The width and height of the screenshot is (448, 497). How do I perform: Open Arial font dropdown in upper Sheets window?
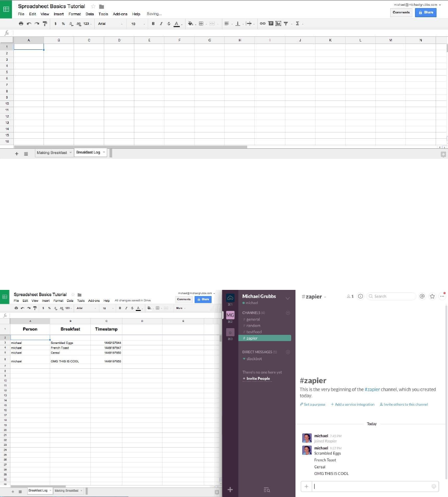pyautogui.click(x=110, y=24)
